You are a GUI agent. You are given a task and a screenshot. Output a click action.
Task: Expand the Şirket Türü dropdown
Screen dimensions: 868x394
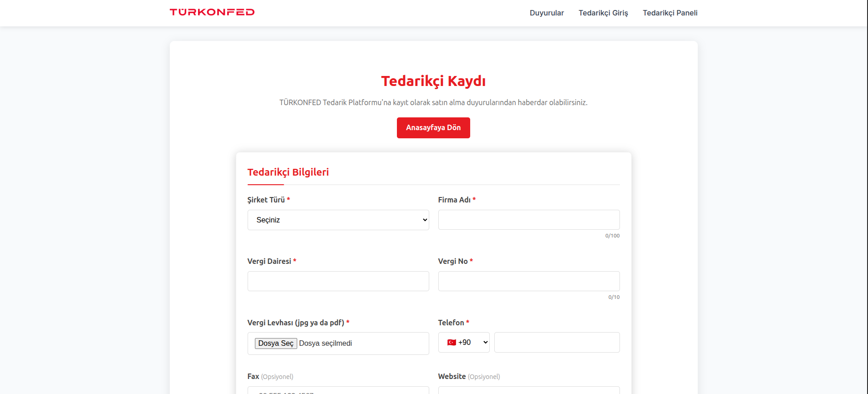coord(338,220)
